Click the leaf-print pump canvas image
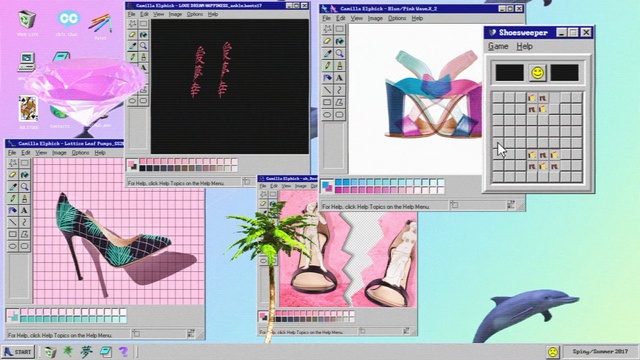 pyautogui.click(x=119, y=231)
